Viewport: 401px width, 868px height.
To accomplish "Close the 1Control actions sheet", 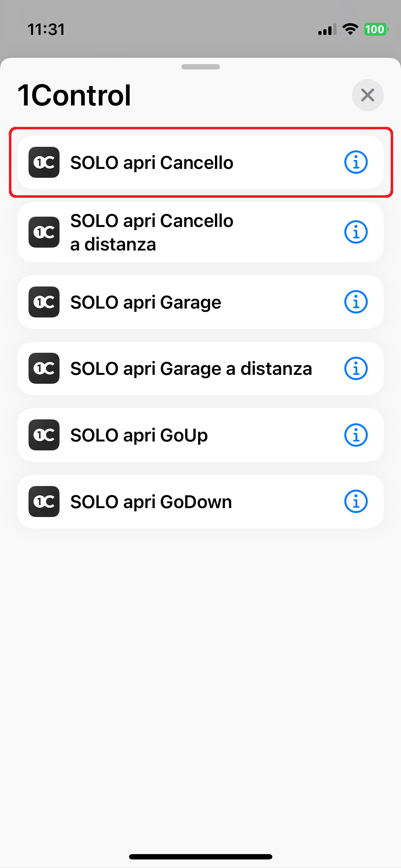I will [367, 95].
